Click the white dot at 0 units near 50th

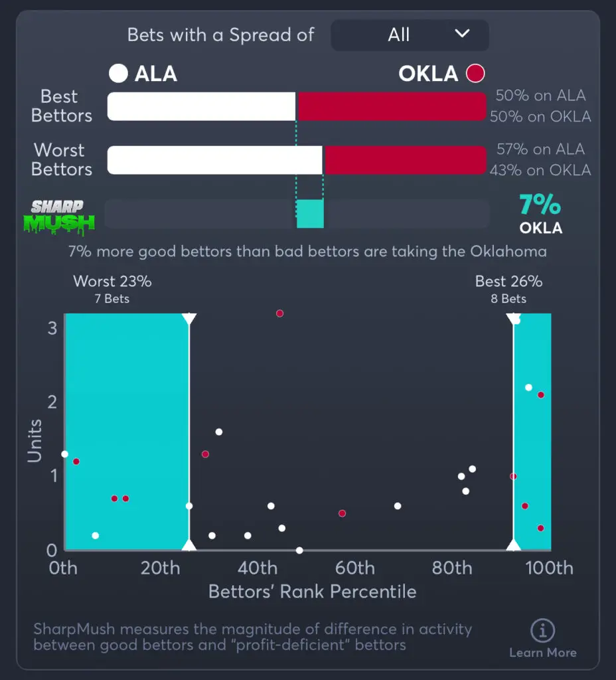click(299, 550)
